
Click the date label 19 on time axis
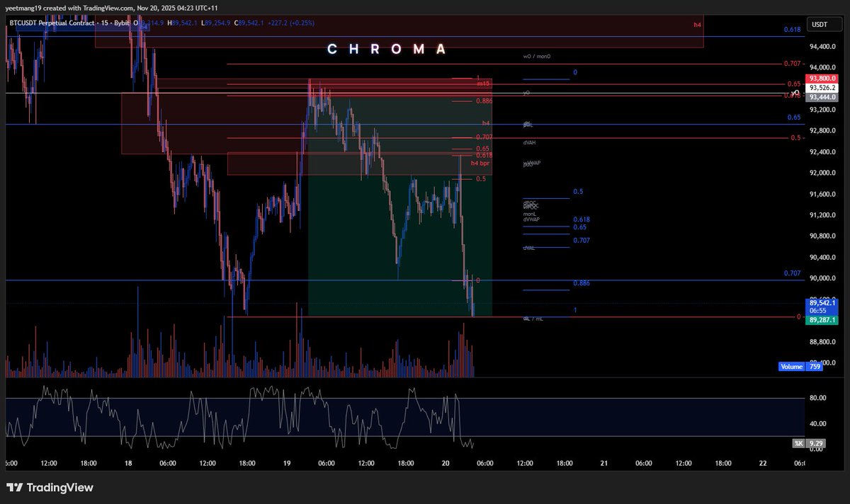(287, 464)
